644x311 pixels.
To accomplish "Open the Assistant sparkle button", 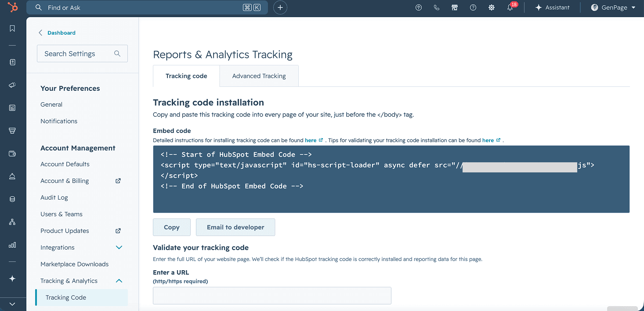I will point(552,7).
